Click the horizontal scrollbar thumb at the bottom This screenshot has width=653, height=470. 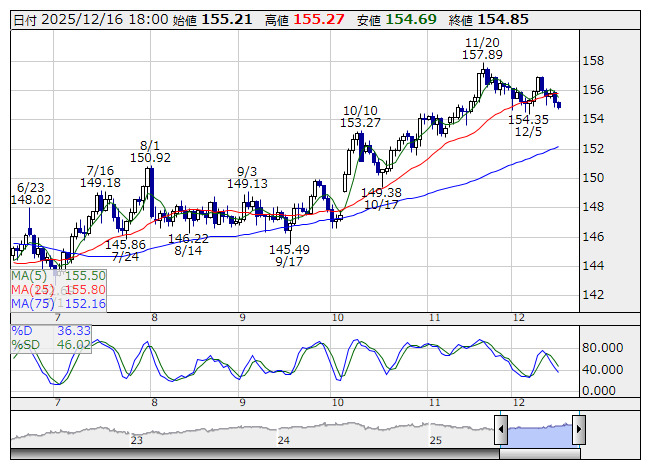tap(540, 453)
